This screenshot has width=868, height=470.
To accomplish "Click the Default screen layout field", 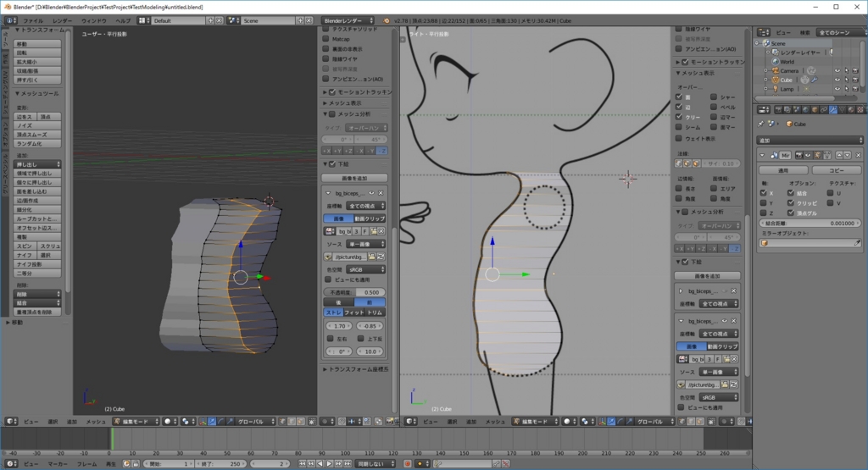I will (x=178, y=20).
